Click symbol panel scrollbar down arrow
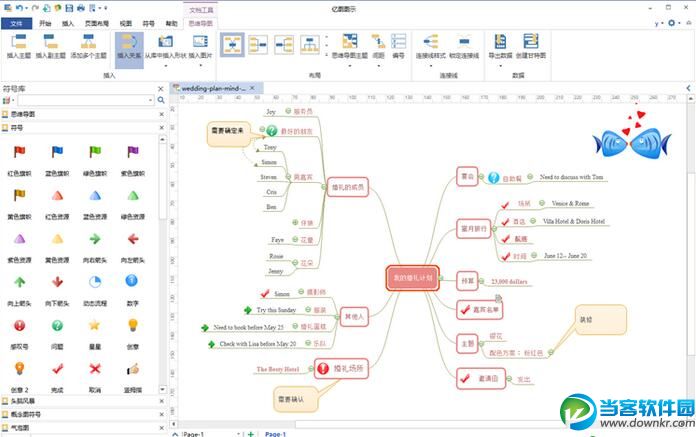The width and height of the screenshot is (696, 437). tap(162, 390)
